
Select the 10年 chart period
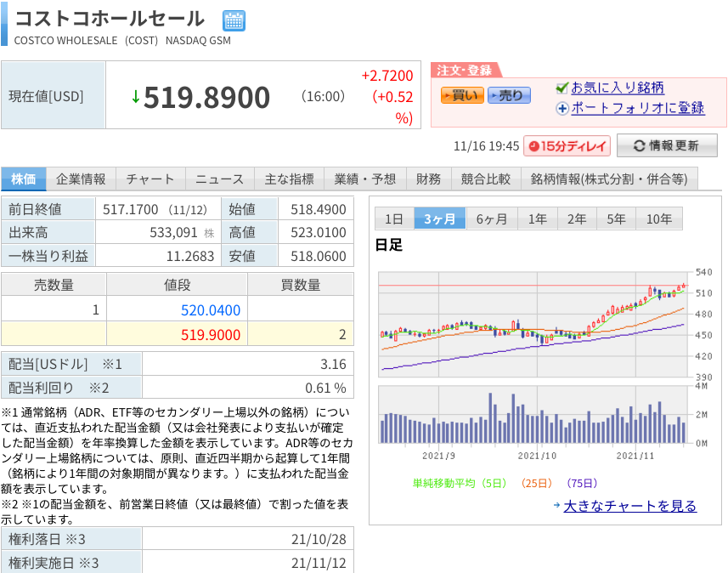659,218
